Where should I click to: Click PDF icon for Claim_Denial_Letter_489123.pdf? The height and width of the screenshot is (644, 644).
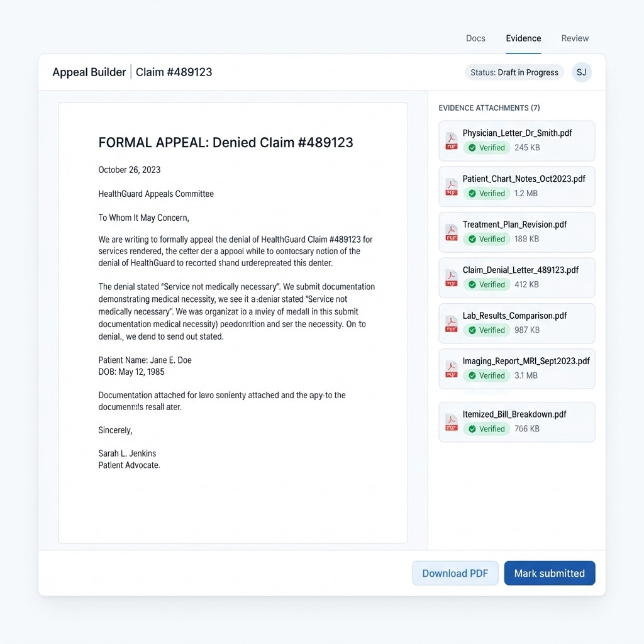point(452,277)
